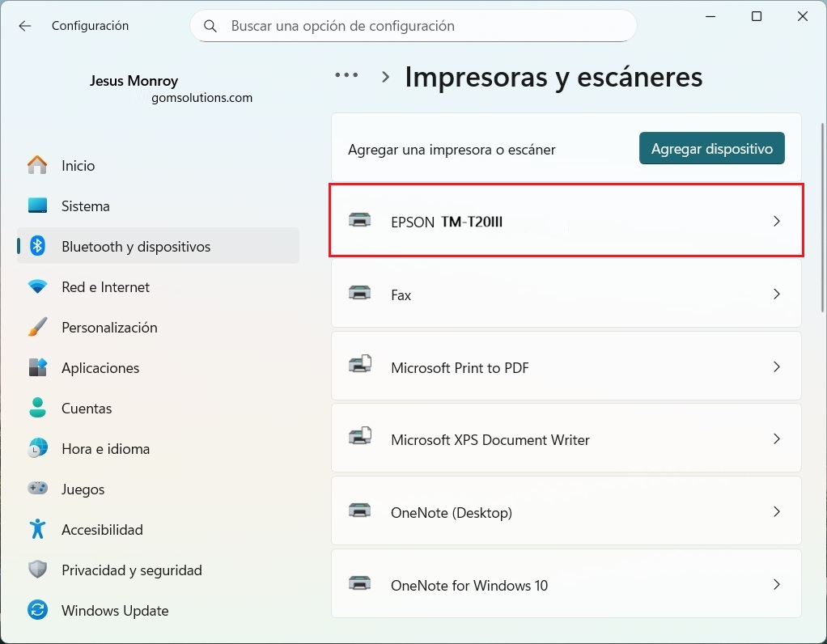Select the Cuentas user icon
Viewport: 827px width, 644px height.
[37, 408]
